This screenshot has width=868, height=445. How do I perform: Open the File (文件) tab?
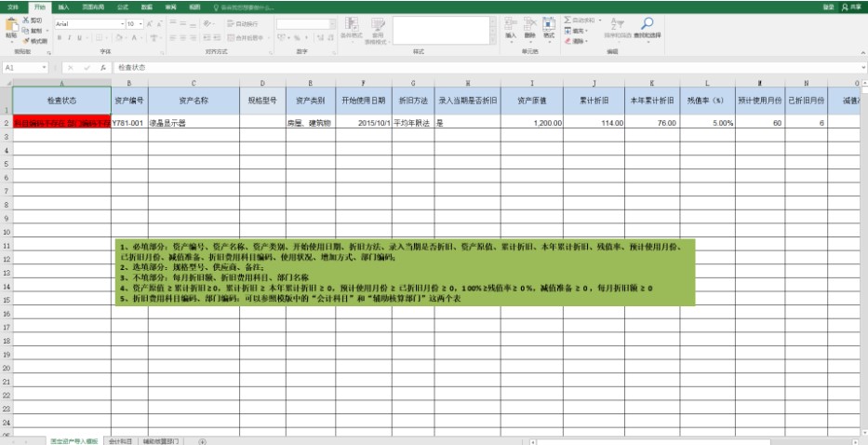(x=13, y=7)
